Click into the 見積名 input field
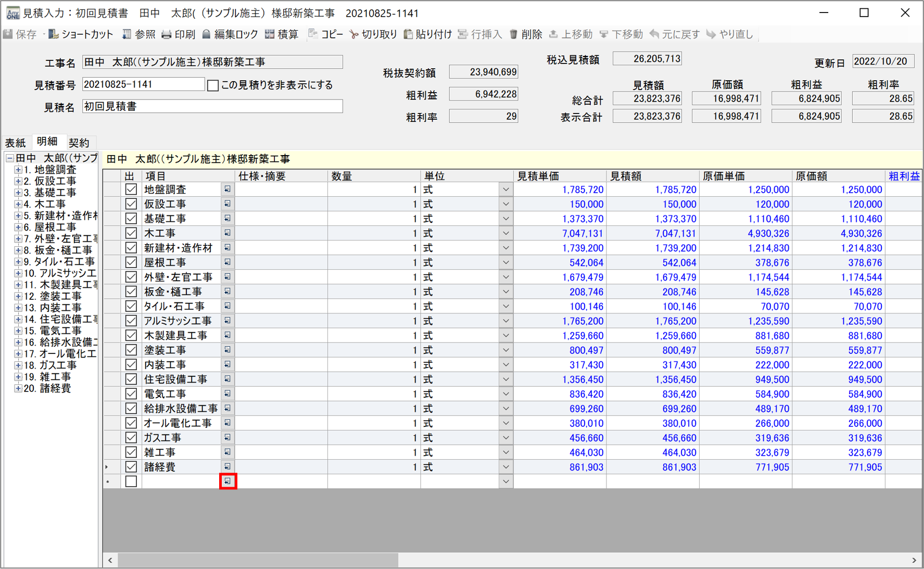 212,107
